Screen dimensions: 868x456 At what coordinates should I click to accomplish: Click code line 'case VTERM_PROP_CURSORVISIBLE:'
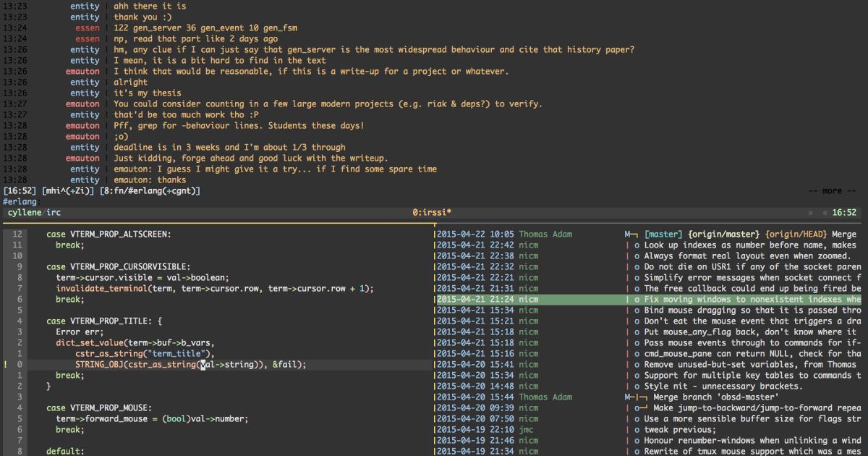(119, 267)
